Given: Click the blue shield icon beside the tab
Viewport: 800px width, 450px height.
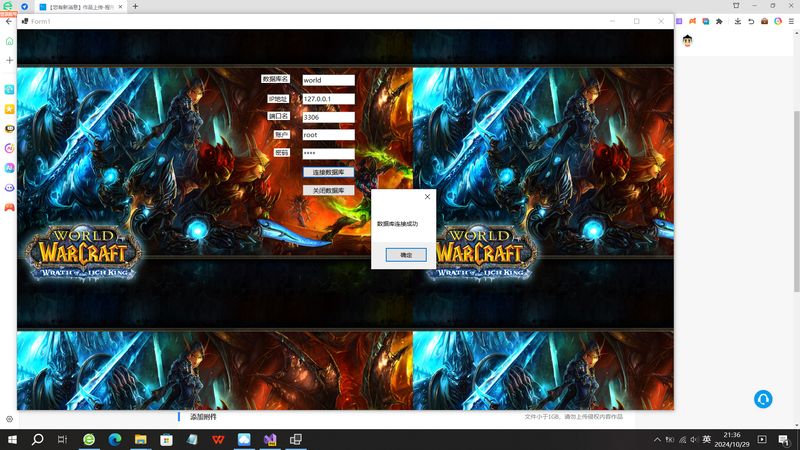Looking at the screenshot, I should [24, 7].
